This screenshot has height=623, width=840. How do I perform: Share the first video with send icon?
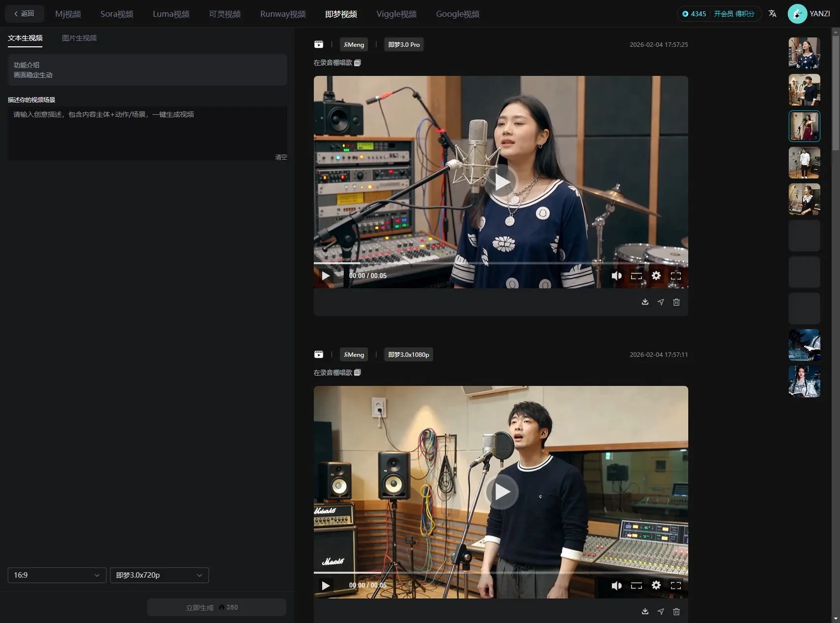pyautogui.click(x=661, y=302)
